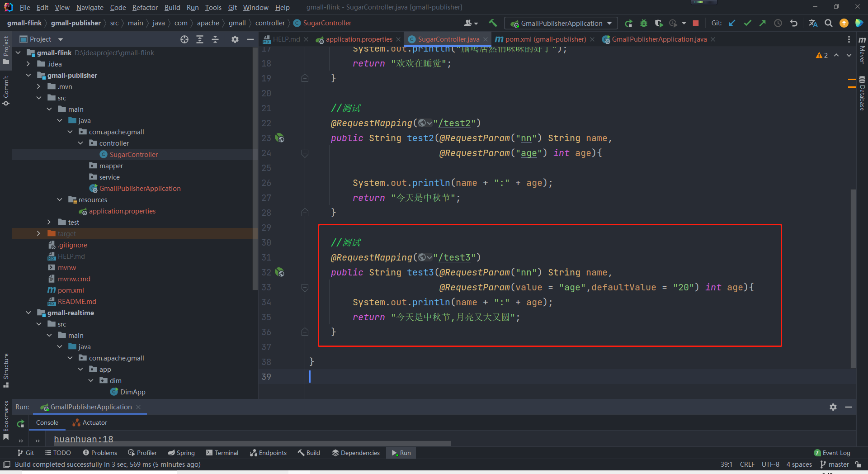The image size is (868, 474).
Task: Rollback changes with the undo arrow icon
Action: 793,23
